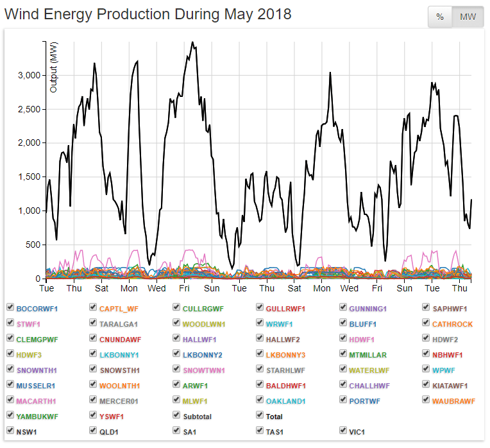
Task: Toggle the CAPTL_WF checkbox
Action: 94,307
